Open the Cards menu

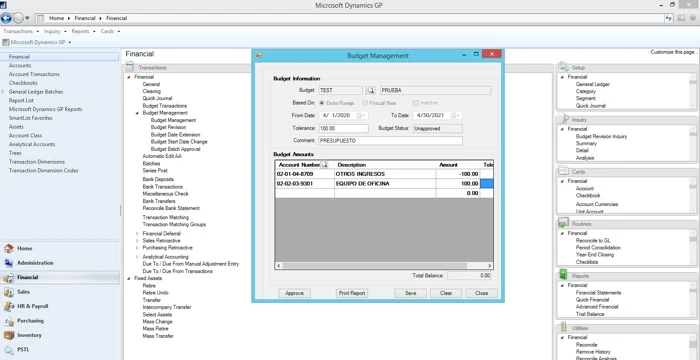tap(110, 32)
